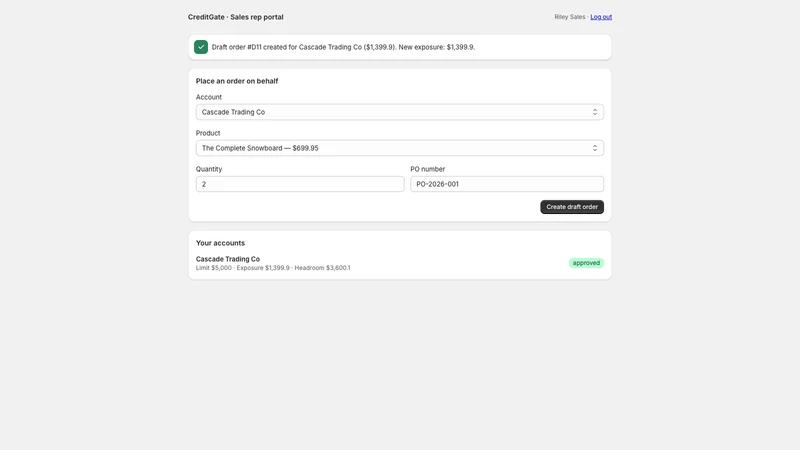This screenshot has height=450, width=800.
Task: Click the Draft order #D11 created message
Action: click(x=343, y=47)
